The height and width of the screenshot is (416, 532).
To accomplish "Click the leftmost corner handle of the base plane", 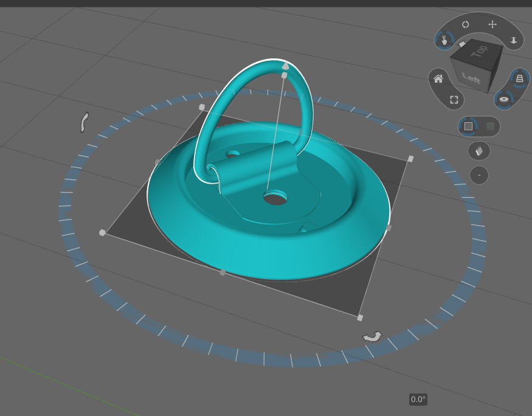I will (102, 232).
